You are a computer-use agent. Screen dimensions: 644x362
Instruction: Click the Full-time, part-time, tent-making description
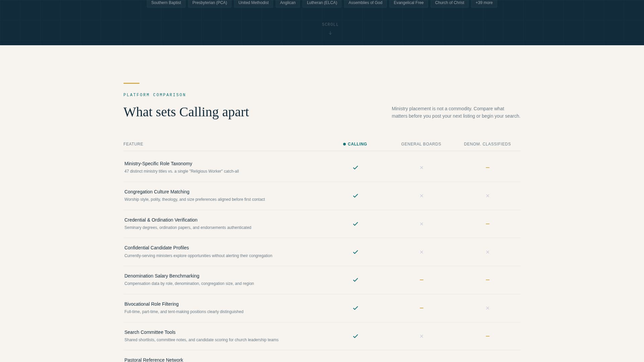[184, 312]
